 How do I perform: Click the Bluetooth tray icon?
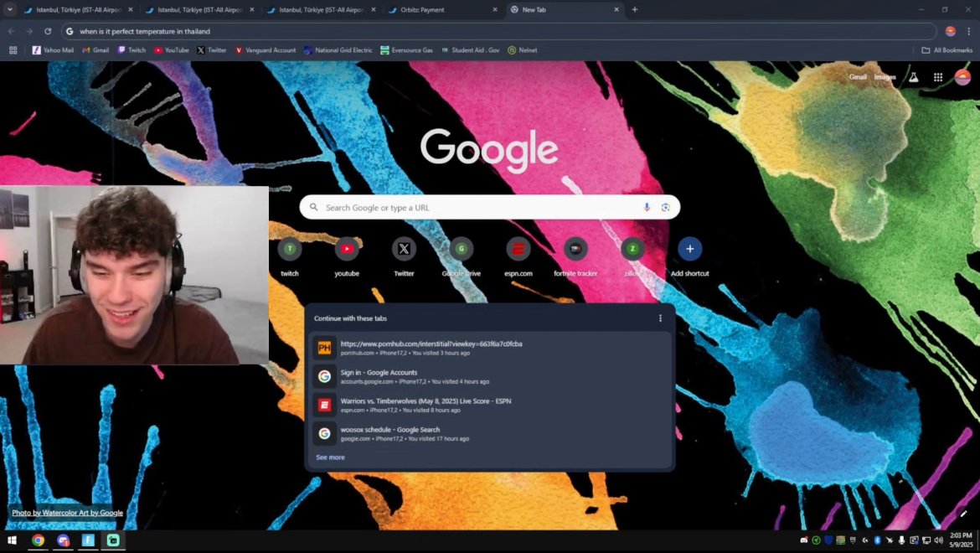(x=877, y=540)
